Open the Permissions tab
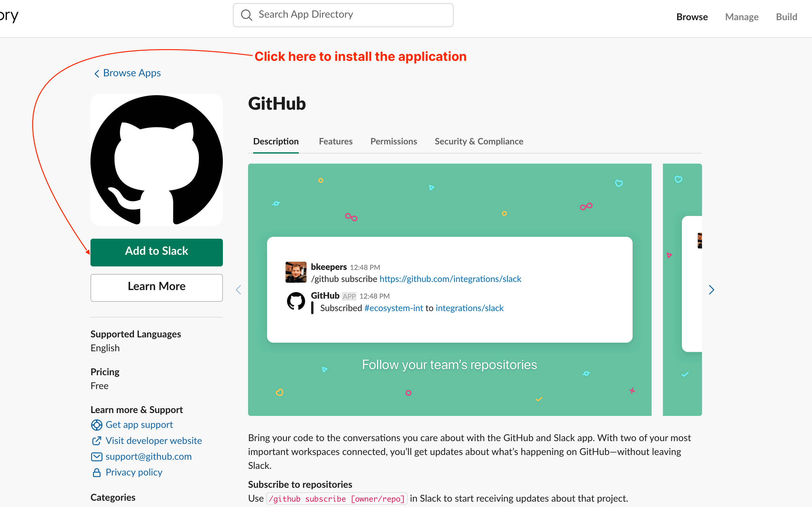This screenshot has width=812, height=507. click(x=393, y=141)
